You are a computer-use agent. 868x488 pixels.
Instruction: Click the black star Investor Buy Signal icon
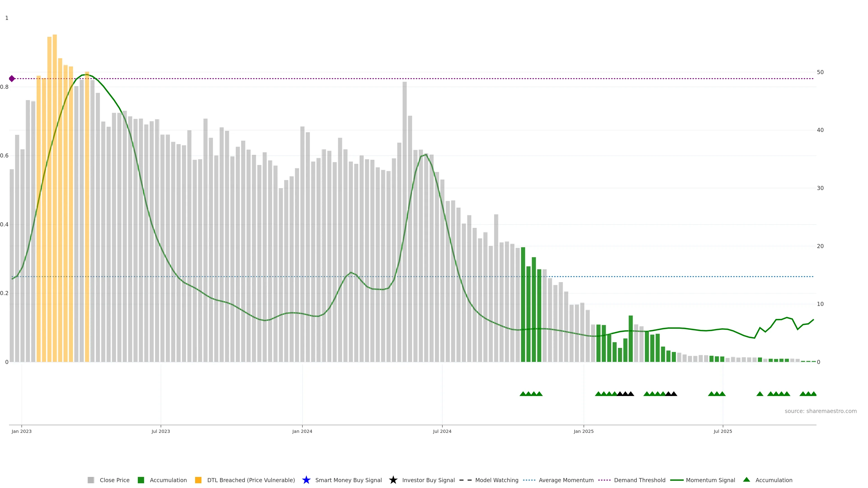393,480
